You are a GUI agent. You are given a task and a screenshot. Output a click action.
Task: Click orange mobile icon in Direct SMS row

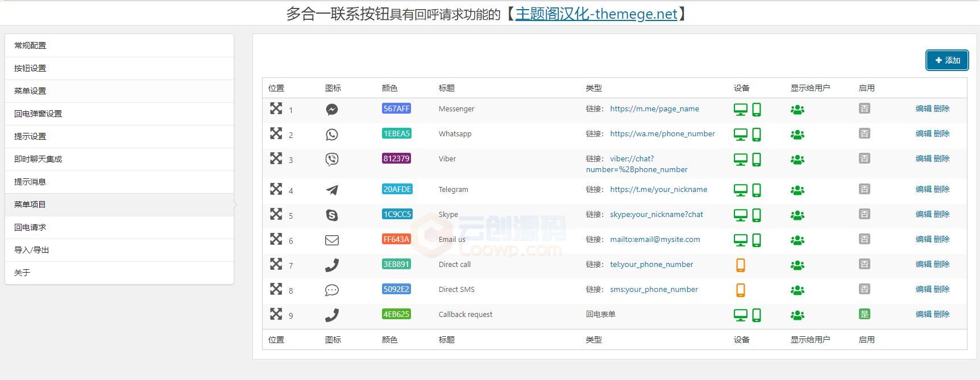(741, 290)
